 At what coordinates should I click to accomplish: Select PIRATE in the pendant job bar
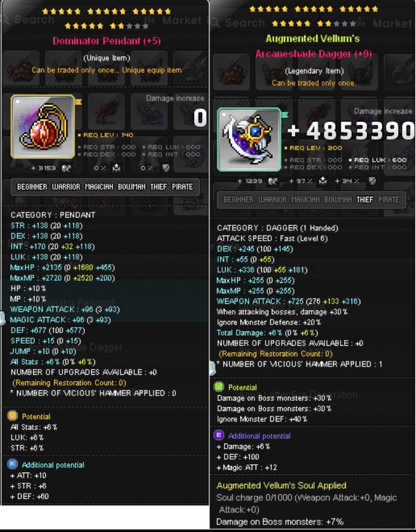182,186
